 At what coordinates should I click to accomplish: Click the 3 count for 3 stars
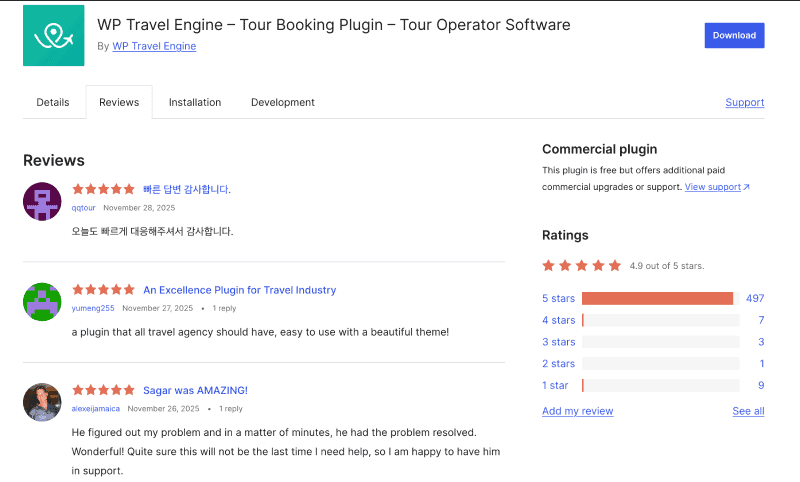(761, 342)
